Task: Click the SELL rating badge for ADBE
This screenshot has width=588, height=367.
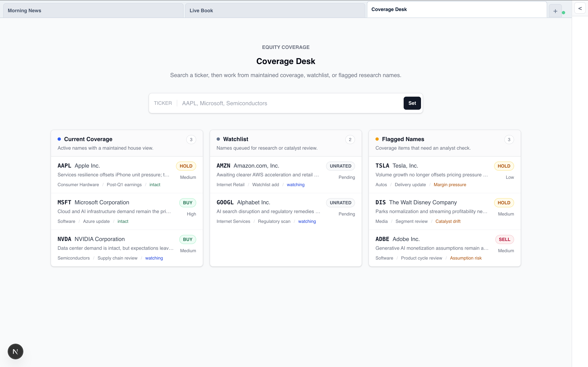Action: click(x=504, y=239)
